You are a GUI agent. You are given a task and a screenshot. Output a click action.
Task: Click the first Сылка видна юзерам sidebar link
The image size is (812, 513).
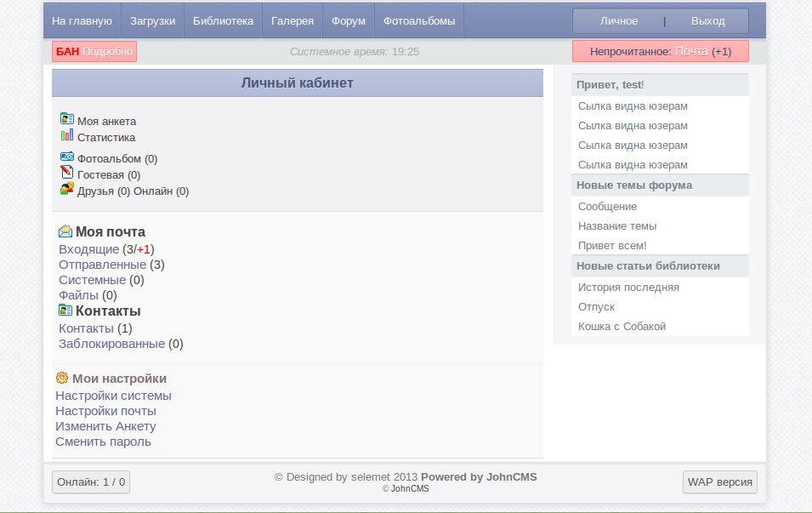633,106
